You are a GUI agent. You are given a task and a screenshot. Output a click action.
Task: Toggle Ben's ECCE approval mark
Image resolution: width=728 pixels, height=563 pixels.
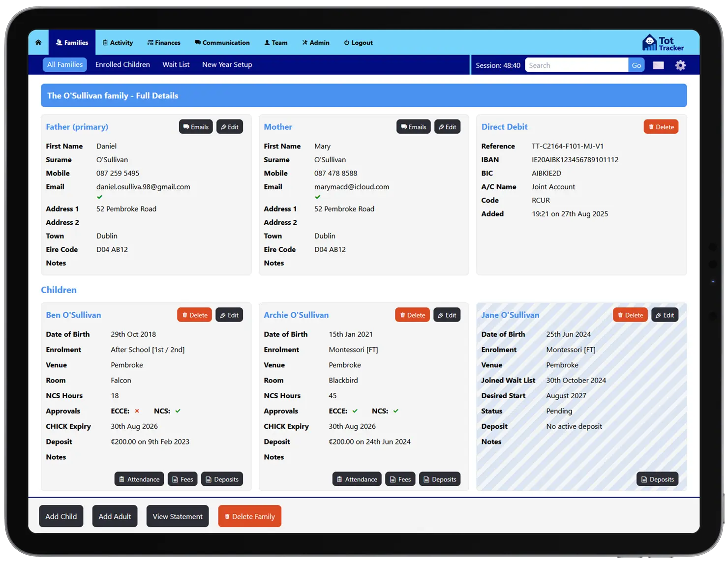coord(137,411)
